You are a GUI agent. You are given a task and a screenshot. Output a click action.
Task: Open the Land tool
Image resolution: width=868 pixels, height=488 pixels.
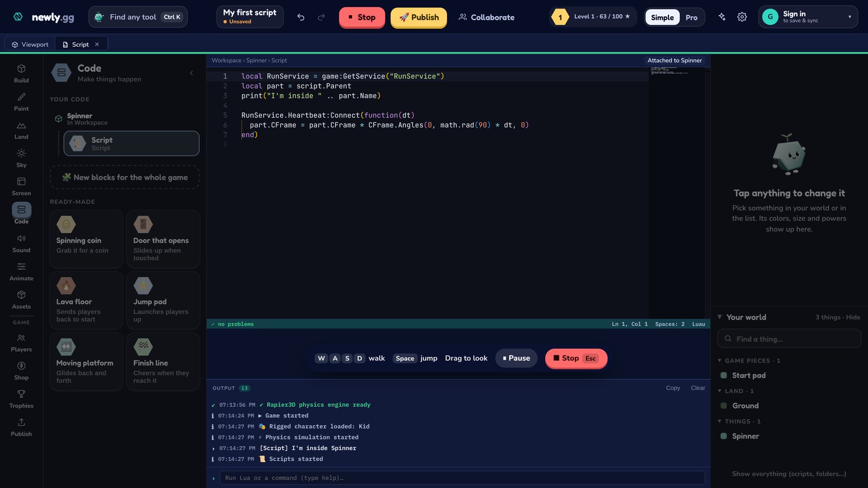[x=21, y=130]
